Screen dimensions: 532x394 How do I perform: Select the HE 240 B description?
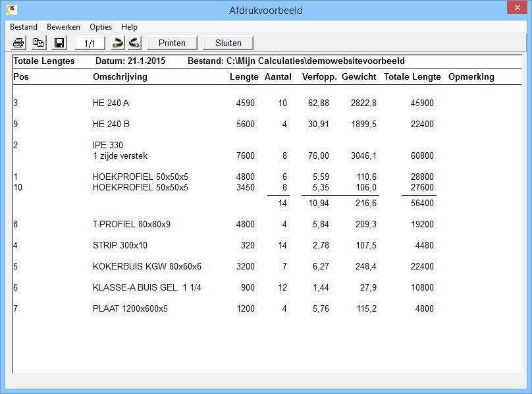(x=111, y=124)
